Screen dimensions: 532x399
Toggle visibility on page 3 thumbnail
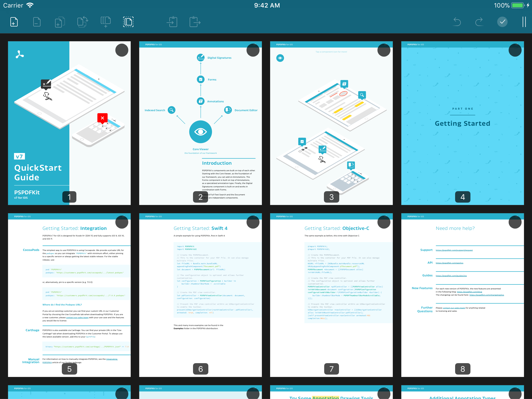pyautogui.click(x=280, y=58)
